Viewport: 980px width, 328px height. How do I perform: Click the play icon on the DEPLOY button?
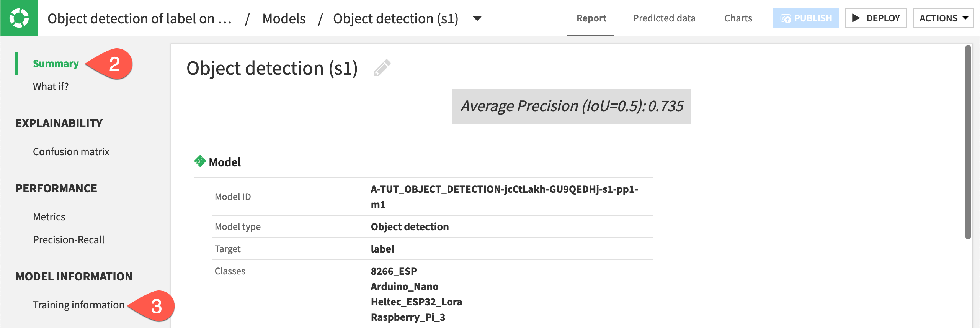856,18
